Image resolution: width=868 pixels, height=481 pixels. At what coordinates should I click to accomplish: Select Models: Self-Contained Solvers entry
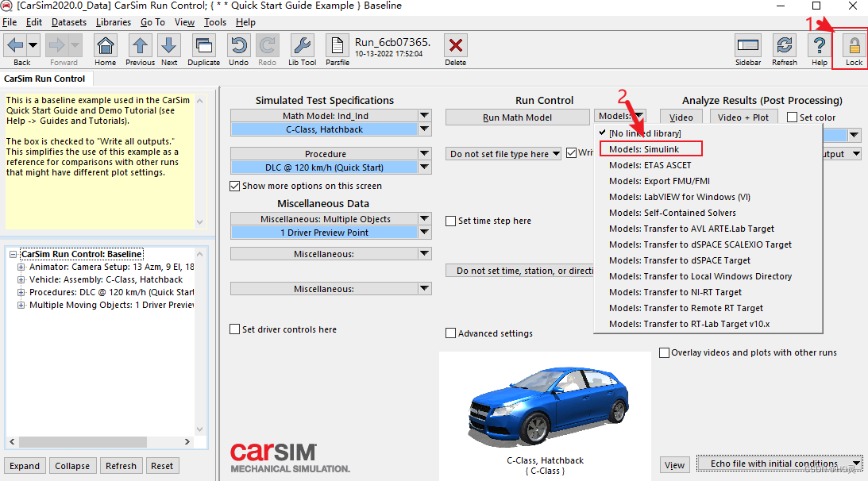[x=672, y=213]
